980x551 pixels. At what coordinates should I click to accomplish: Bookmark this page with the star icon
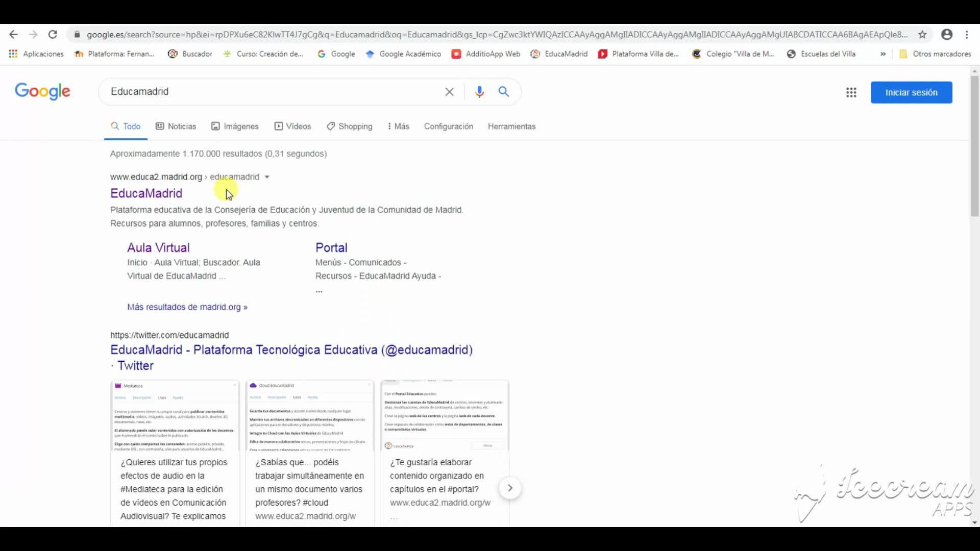click(922, 35)
